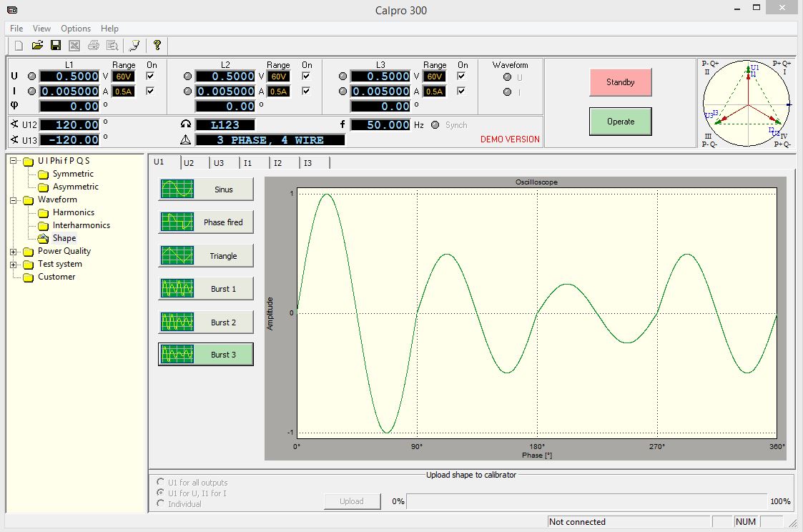Select the Sinus waveform shape button

206,189
